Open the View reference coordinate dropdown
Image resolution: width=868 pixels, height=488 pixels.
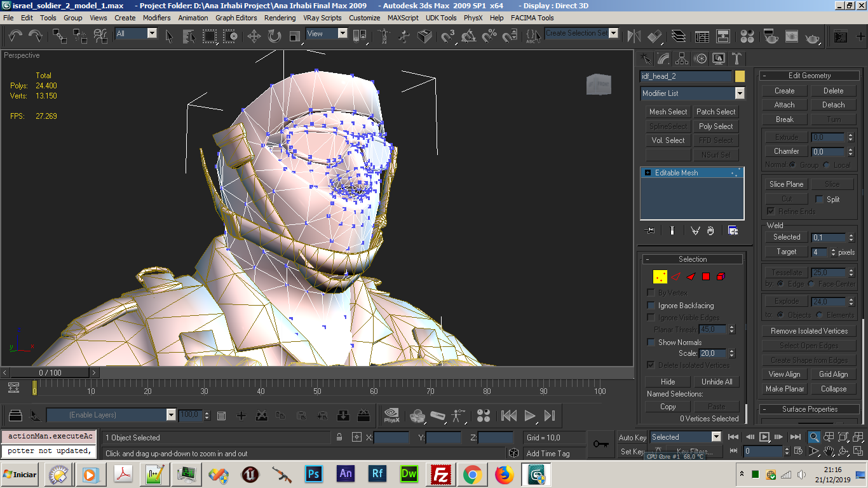pyautogui.click(x=342, y=34)
